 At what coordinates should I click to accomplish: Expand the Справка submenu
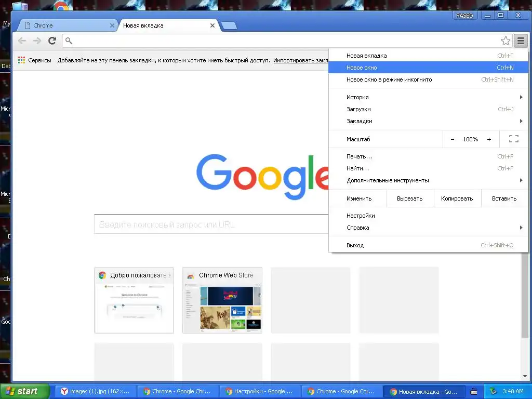[428, 228]
